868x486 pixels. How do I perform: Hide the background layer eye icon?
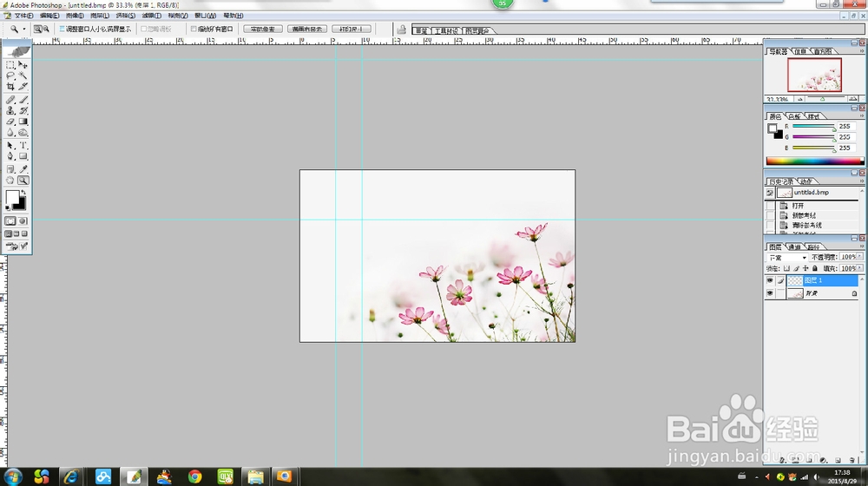[770, 293]
